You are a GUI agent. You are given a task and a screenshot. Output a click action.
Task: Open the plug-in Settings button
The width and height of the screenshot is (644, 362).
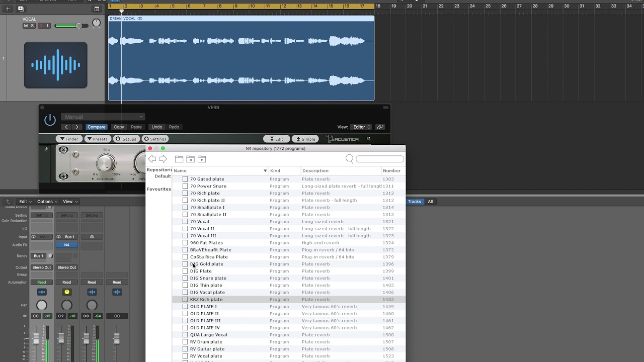coord(155,139)
